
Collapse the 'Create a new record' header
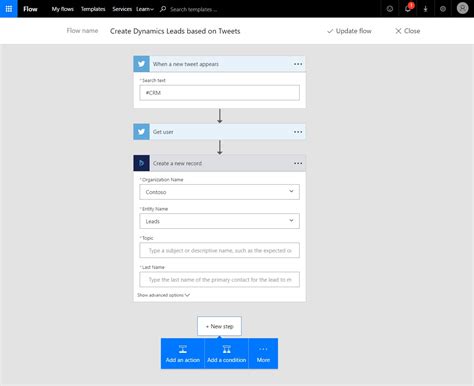(219, 163)
